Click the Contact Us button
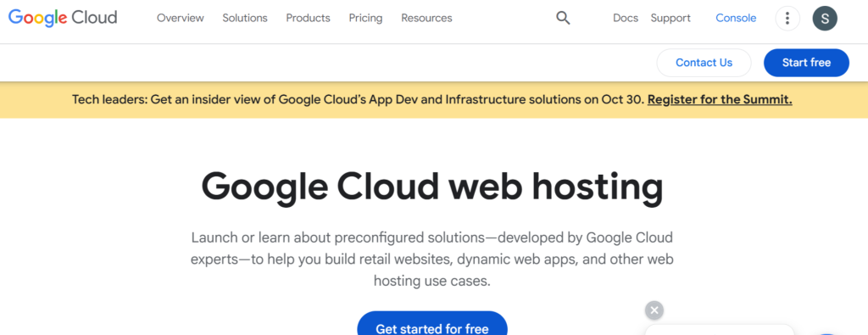The height and width of the screenshot is (335, 868). point(704,63)
